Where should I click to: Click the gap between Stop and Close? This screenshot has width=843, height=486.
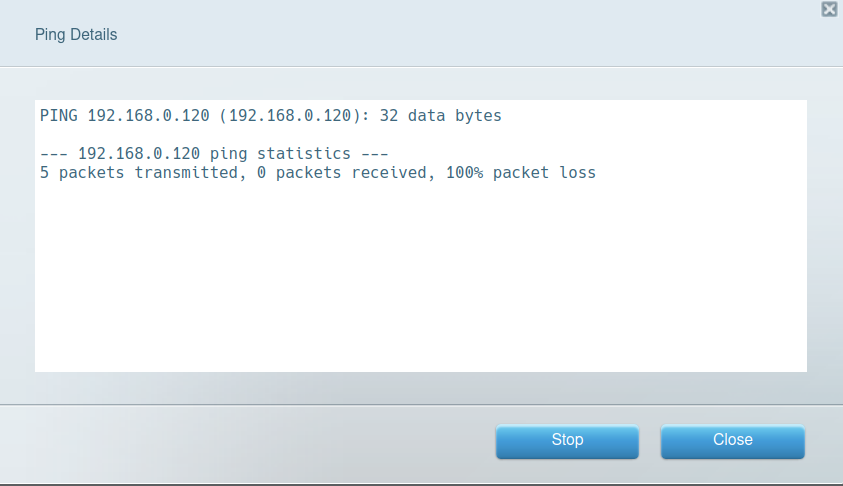tap(650, 440)
